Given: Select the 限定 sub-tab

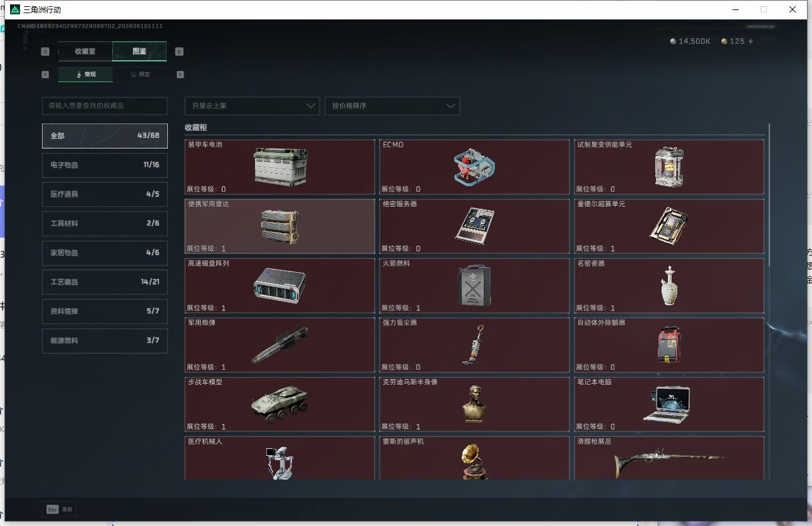Looking at the screenshot, I should 140,75.
